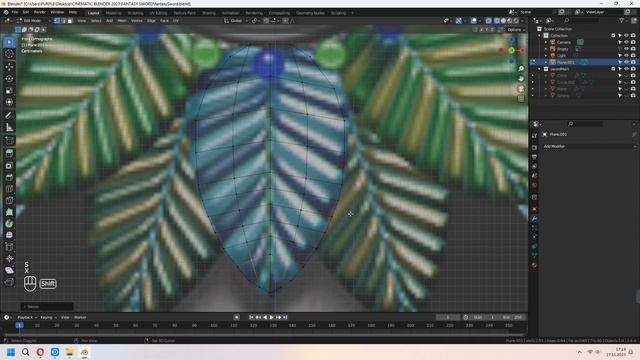The height and width of the screenshot is (360, 640).
Task: Open Global transform orientation dropdown
Action: [236, 20]
